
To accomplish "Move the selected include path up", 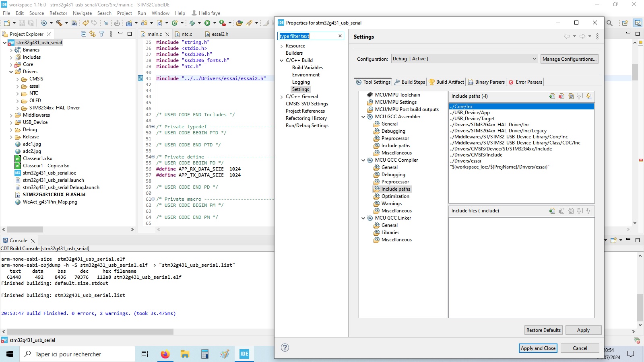I will [580, 97].
